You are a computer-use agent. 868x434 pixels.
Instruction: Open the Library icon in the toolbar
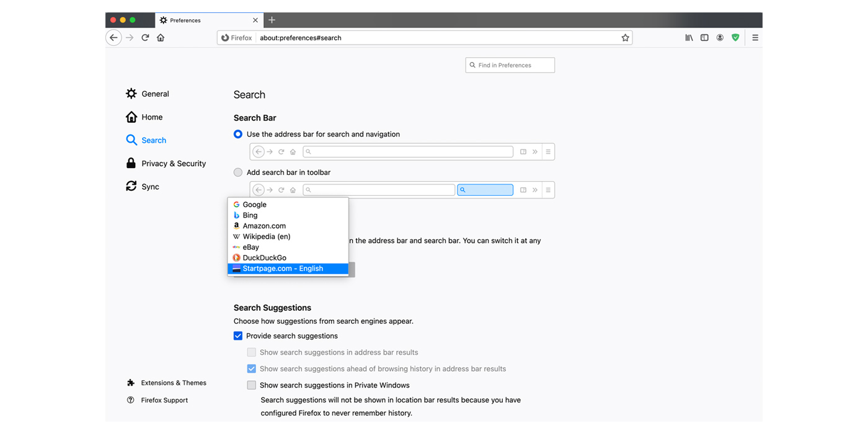click(689, 38)
